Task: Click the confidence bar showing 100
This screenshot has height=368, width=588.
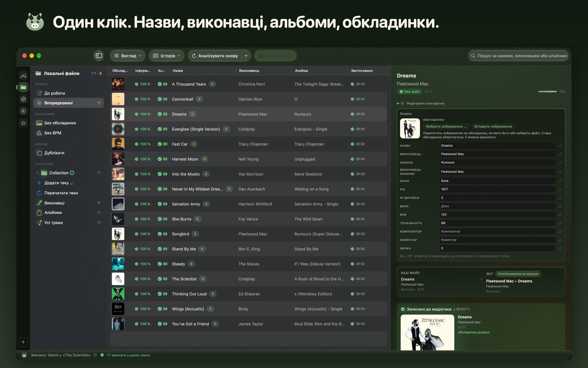Action: click(x=547, y=92)
